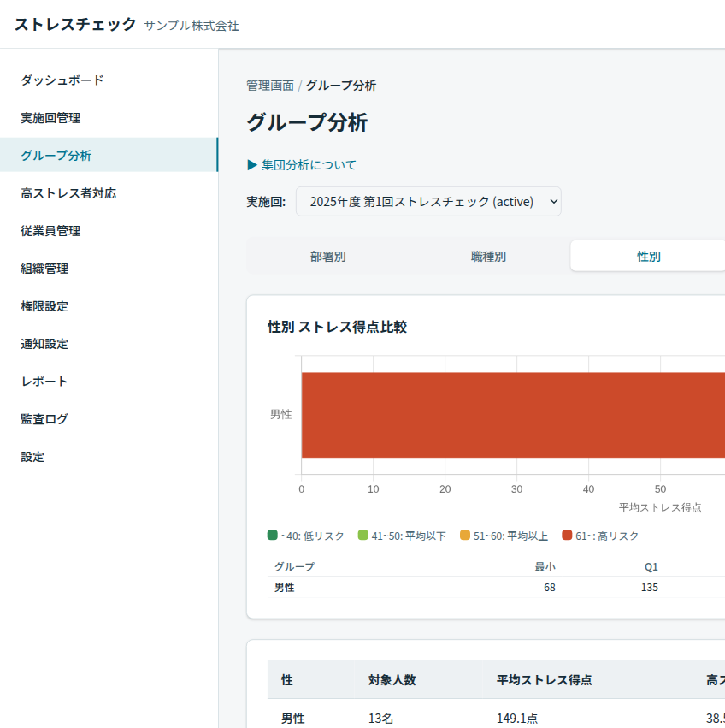
Task: Switch to the 職種別 tab
Action: coord(488,257)
